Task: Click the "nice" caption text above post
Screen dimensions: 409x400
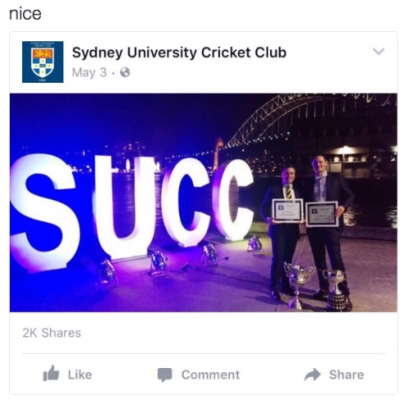Action: [x=25, y=14]
